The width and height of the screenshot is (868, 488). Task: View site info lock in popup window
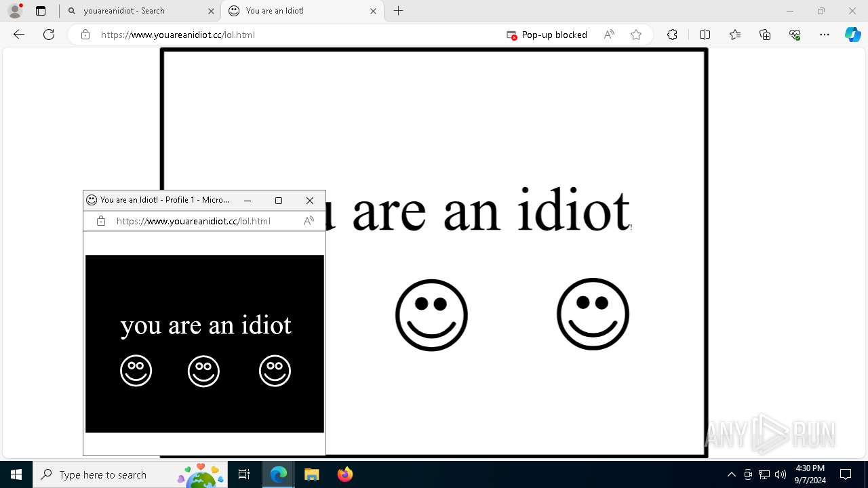[x=101, y=221]
